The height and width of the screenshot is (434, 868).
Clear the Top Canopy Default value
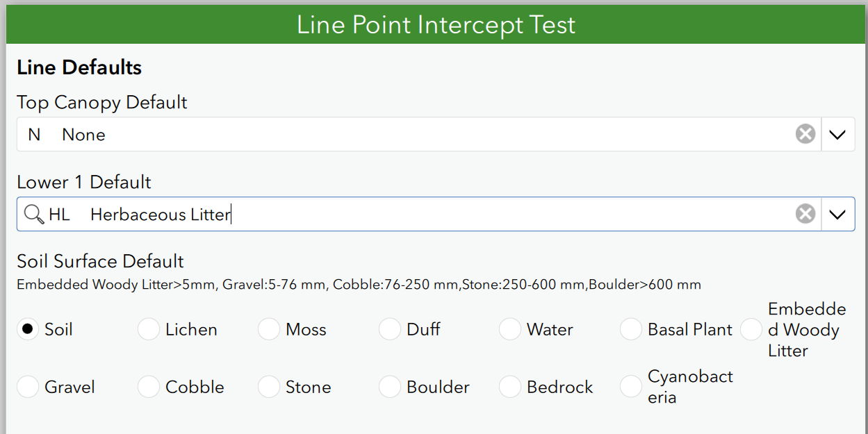(x=805, y=134)
